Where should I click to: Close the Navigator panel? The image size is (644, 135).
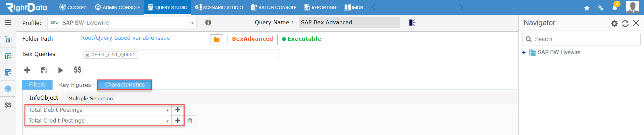click(x=636, y=23)
